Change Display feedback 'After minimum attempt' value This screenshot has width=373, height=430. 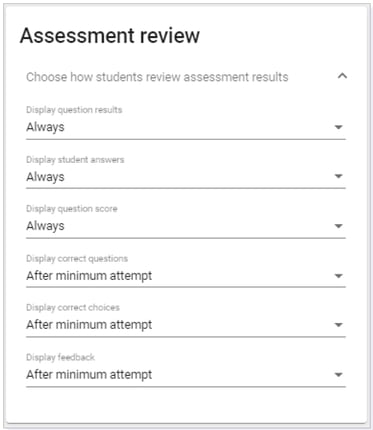(186, 375)
